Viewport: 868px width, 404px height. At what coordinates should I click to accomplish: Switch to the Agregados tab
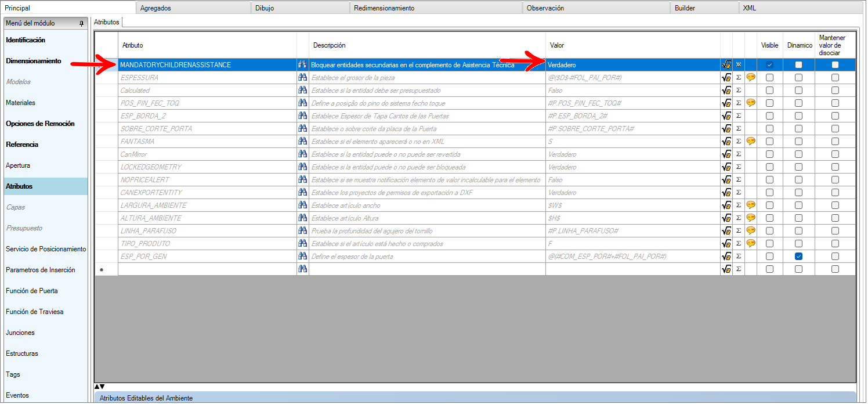[x=194, y=8]
